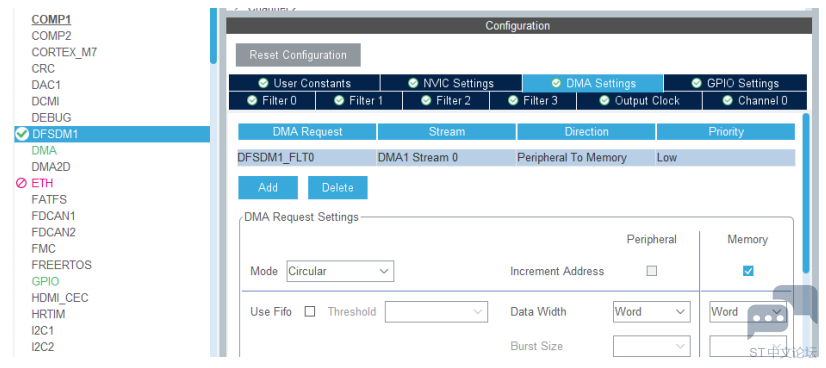826x368 pixels.
Task: Select CORTEX_M7 in the peripheral list
Action: click(64, 53)
